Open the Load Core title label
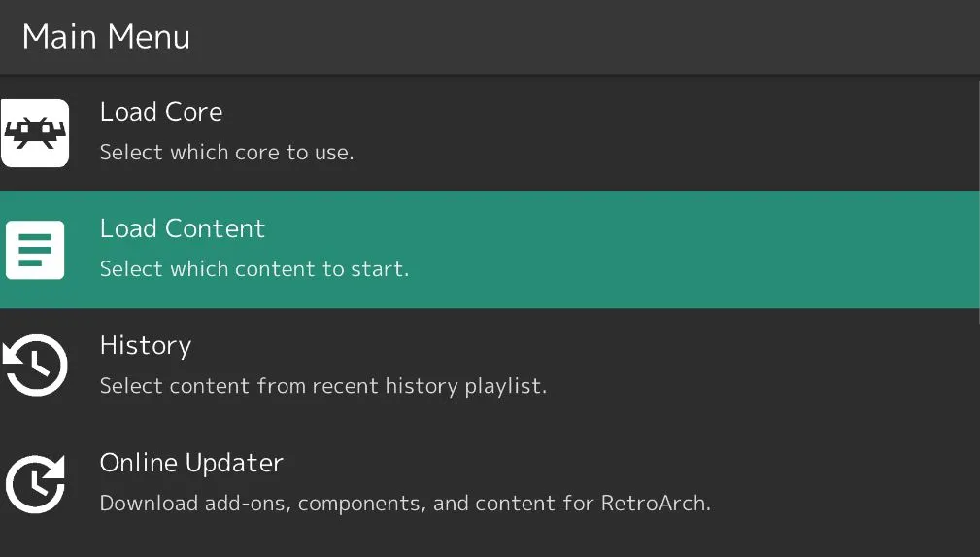 161,113
